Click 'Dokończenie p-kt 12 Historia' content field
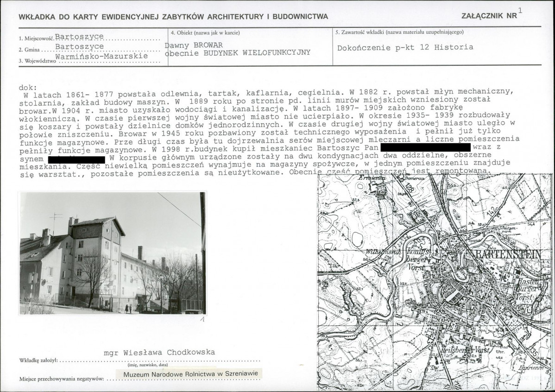Image resolution: width=555 pixels, height=392 pixels. (405, 47)
